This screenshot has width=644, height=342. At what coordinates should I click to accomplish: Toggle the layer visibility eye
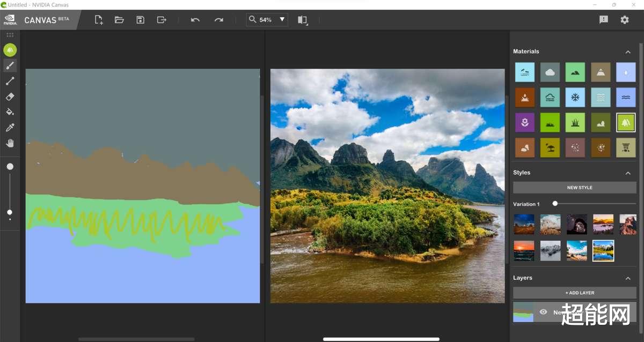(543, 312)
